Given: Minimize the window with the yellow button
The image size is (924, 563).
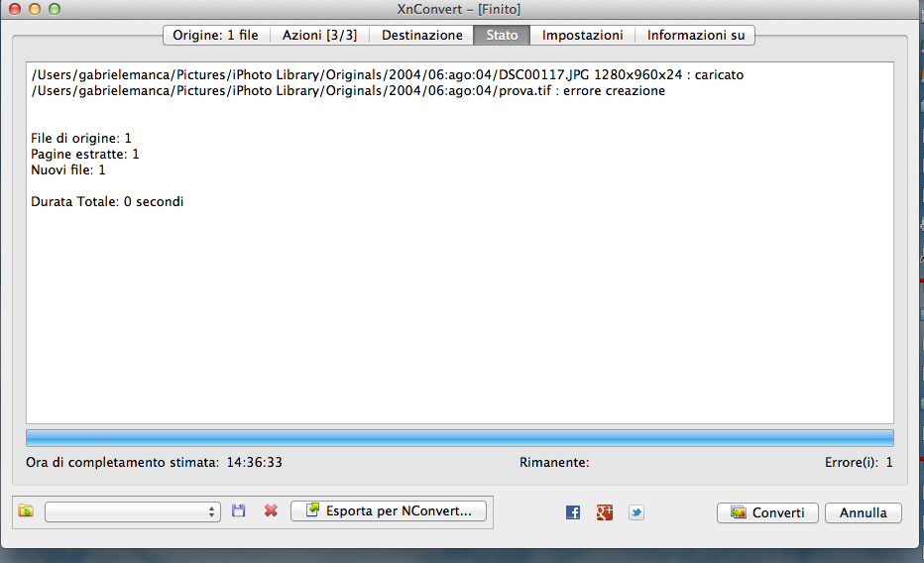Looking at the screenshot, I should tap(35, 9).
